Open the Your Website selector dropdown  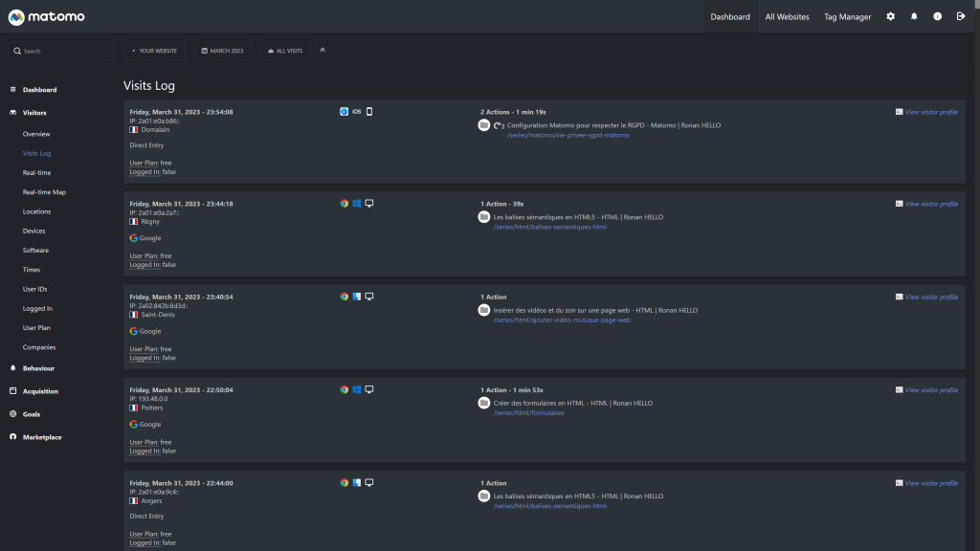[155, 51]
